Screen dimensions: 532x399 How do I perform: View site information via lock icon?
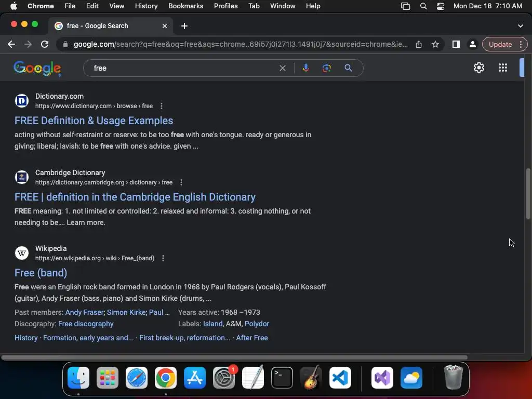tap(65, 44)
